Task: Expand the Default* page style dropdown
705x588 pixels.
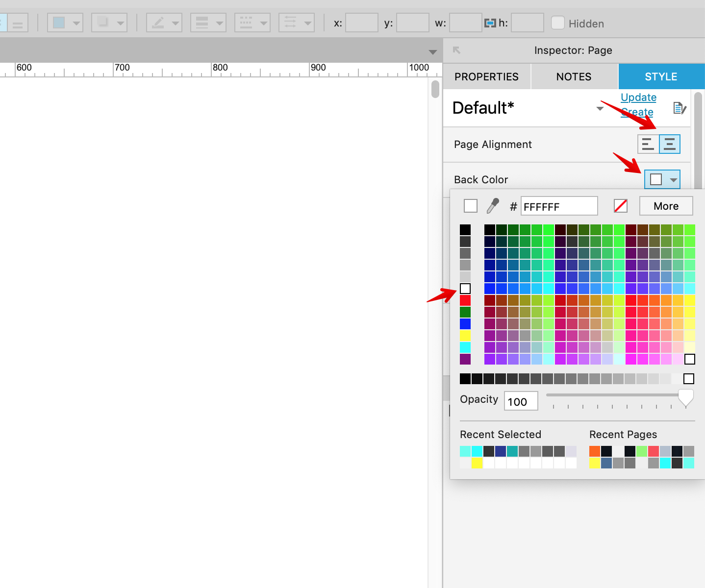Action: click(x=600, y=108)
